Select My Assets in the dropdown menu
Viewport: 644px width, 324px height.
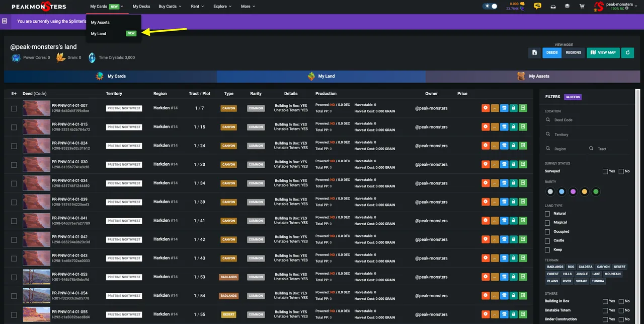pos(114,23)
